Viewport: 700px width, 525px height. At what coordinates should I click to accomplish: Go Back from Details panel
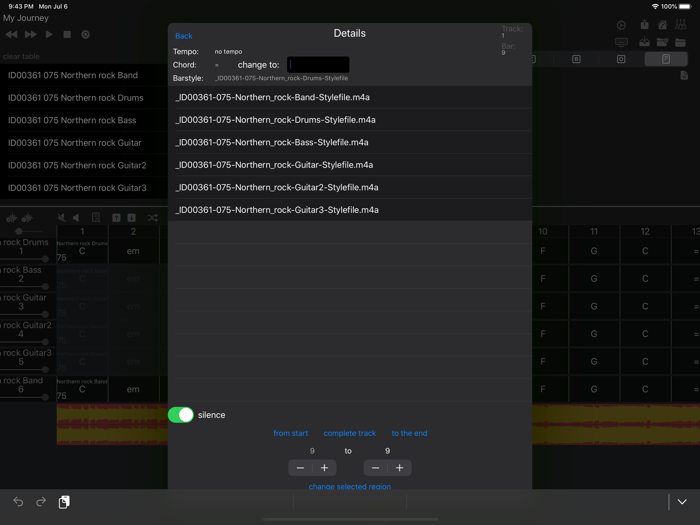[x=183, y=36]
